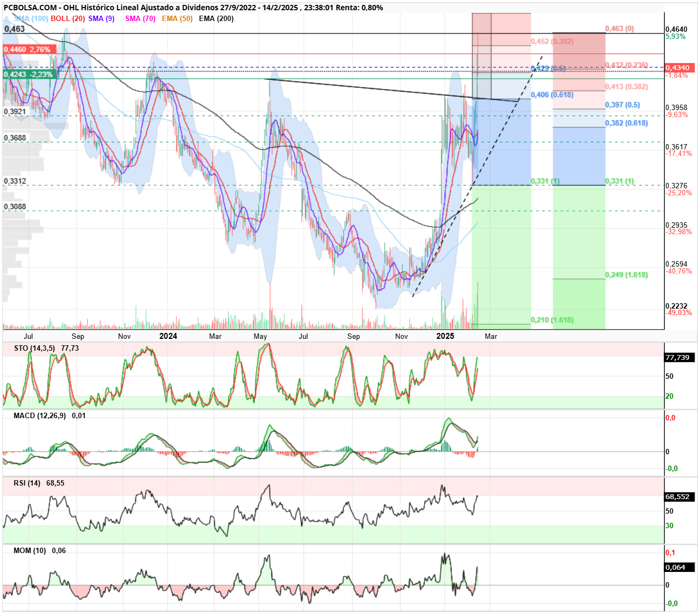Click the green 0,4243 -2,23% price tag
The image size is (700, 614).
(30, 74)
